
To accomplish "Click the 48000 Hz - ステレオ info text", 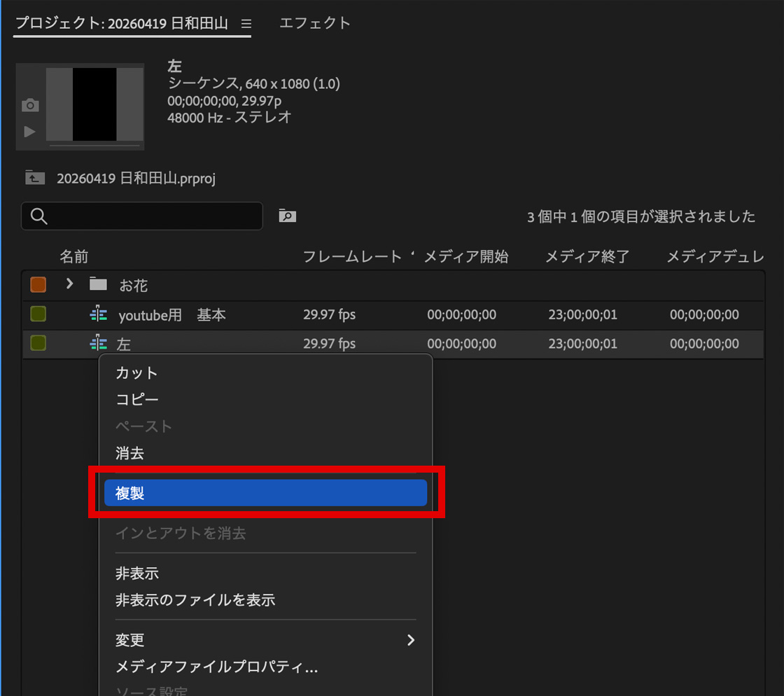I will coord(230,118).
